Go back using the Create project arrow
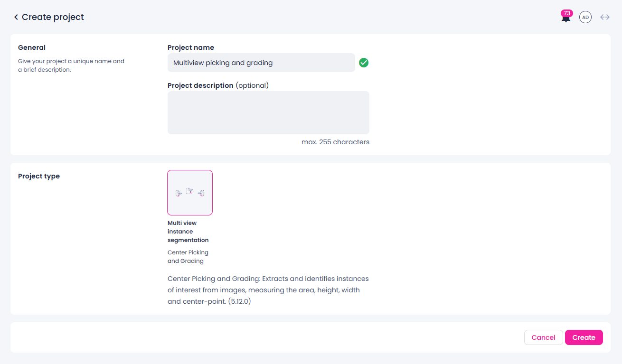Image resolution: width=622 pixels, height=364 pixels. [x=16, y=17]
